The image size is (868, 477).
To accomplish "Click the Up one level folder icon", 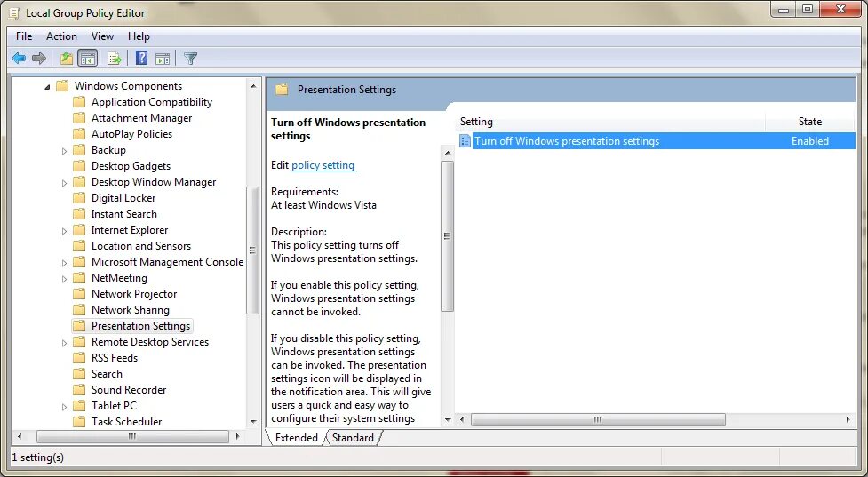I will tap(67, 58).
